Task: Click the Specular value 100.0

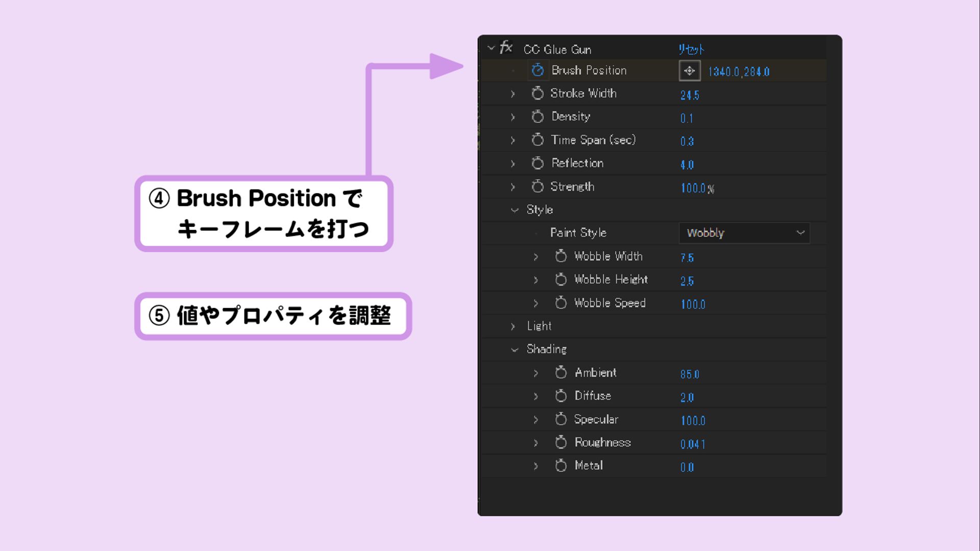Action: coord(693,421)
